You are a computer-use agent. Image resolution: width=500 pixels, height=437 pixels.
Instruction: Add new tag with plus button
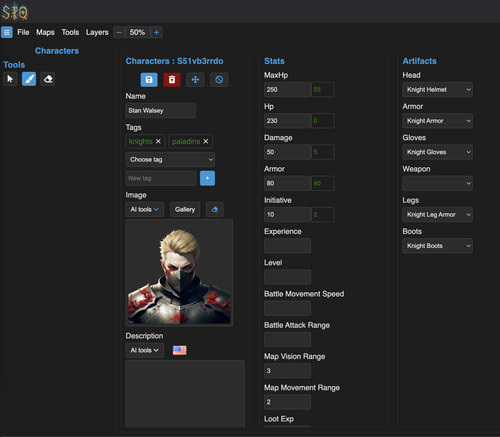coord(207,178)
